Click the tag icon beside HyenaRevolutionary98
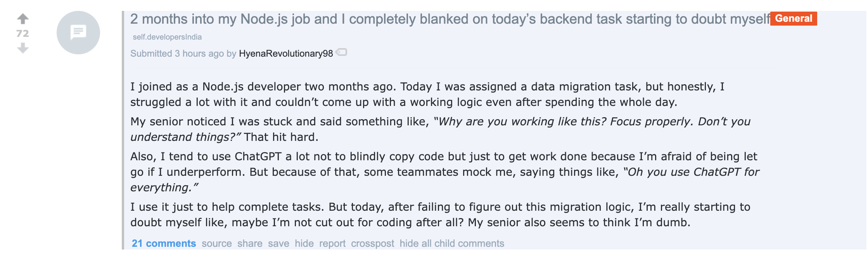This screenshot has width=868, height=260. [341, 52]
